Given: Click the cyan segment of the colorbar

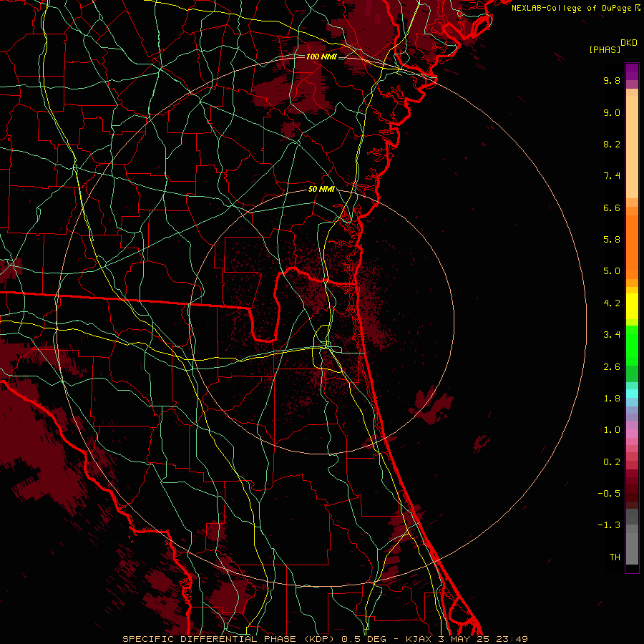Looking at the screenshot, I should coord(632,394).
